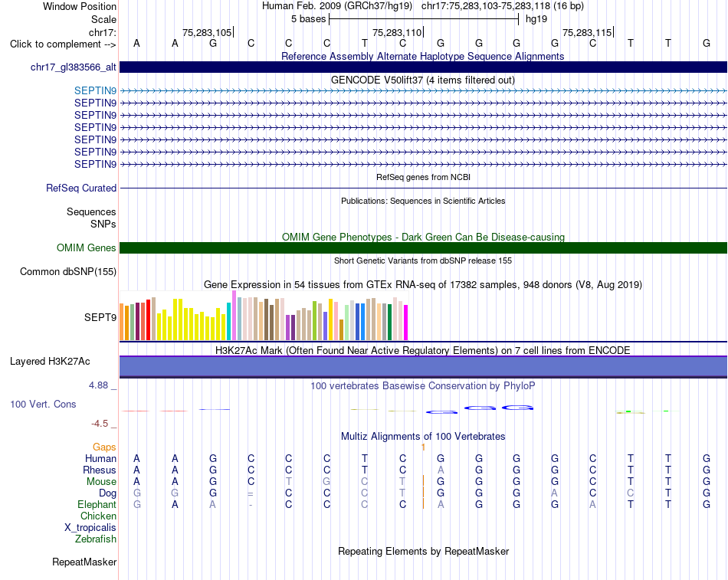Open the 100 Vert. Cons track label
The width and height of the screenshot is (728, 580).
point(43,404)
